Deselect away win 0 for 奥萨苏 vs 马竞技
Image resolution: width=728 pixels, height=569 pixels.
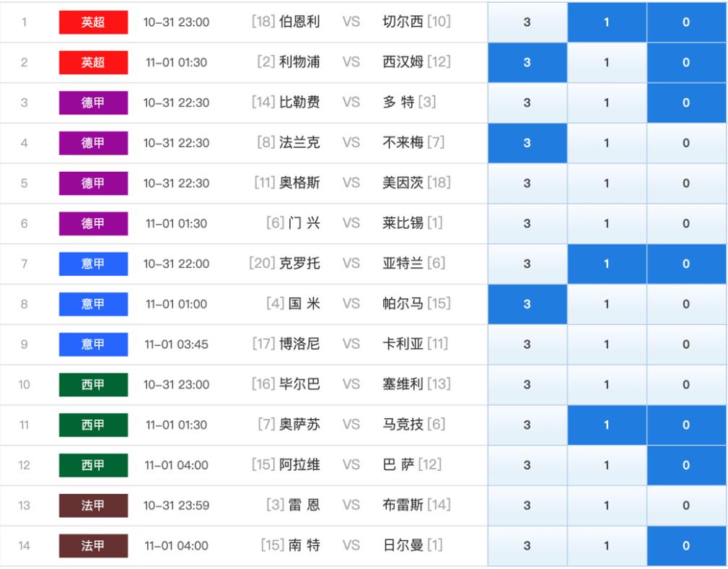click(686, 425)
